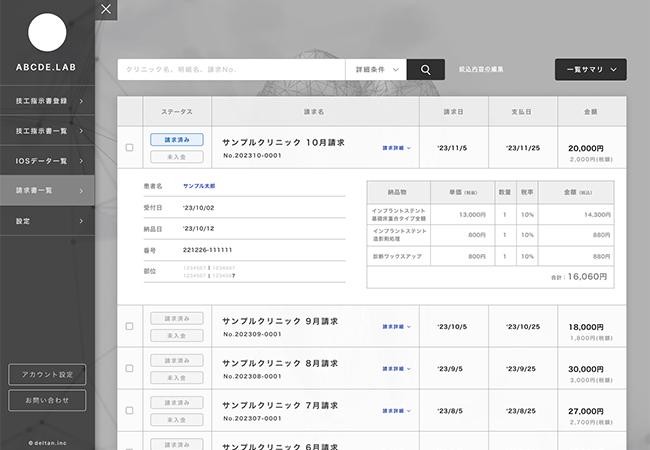Expand 請求詳細 for 7月請求
Image resolution: width=650 pixels, height=450 pixels.
tap(396, 411)
